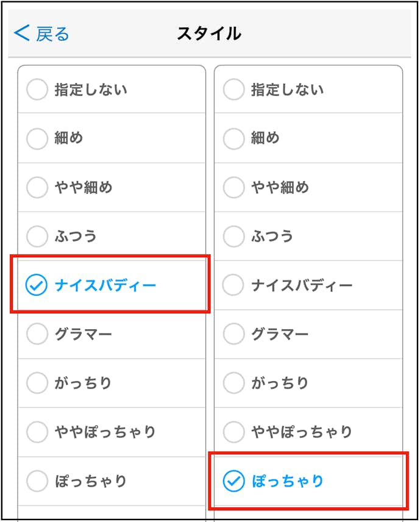The height and width of the screenshot is (522, 420).
Task: Pick ふつう in the right list
Action: [x=233, y=236]
